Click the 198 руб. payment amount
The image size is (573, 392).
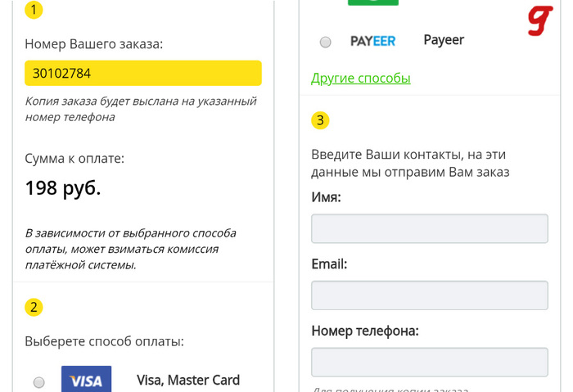click(x=63, y=188)
